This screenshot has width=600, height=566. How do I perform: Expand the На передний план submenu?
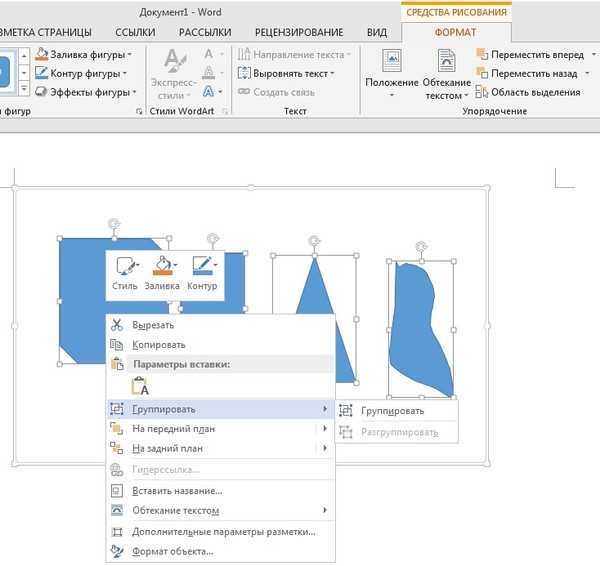point(324,428)
